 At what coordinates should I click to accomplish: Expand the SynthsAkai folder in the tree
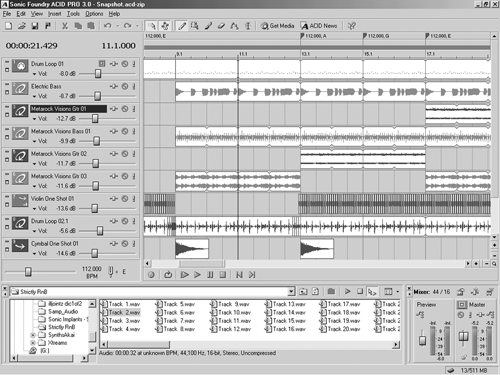pyautogui.click(x=33, y=335)
